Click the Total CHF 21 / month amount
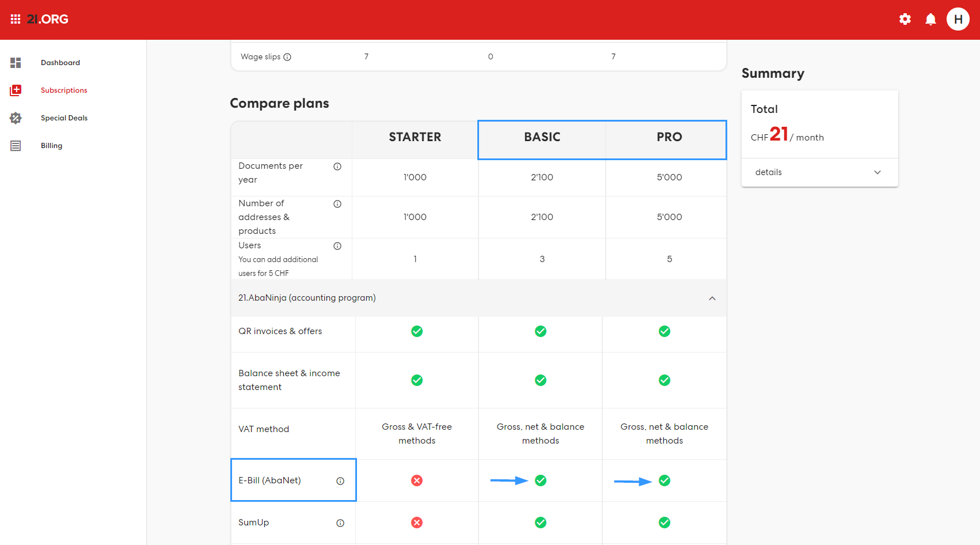Viewport: 980px width, 545px height. tap(787, 134)
